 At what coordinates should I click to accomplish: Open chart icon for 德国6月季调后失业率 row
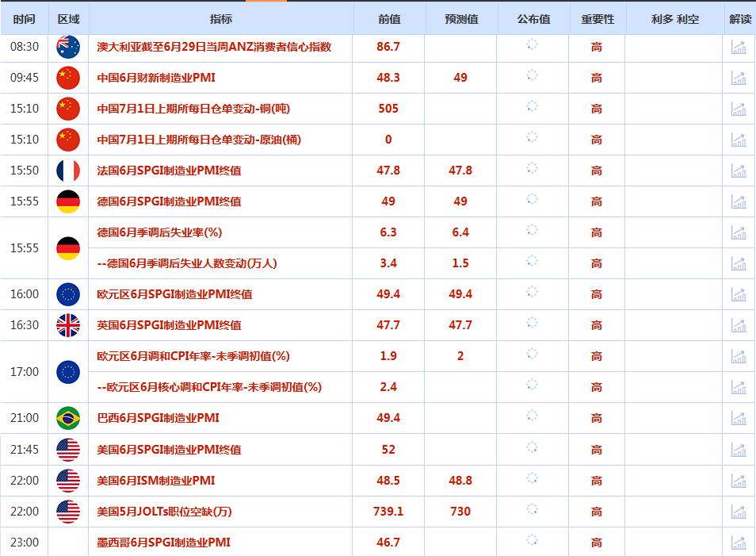[739, 232]
